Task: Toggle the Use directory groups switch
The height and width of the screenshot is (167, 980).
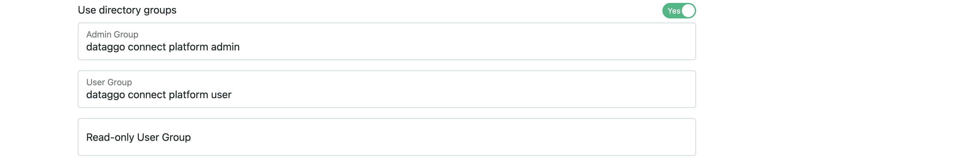Action: click(679, 11)
